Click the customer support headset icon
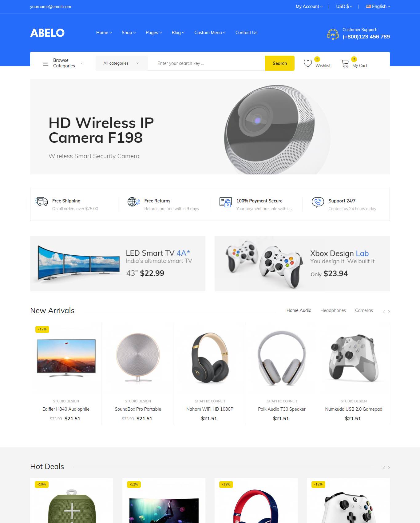 [333, 34]
